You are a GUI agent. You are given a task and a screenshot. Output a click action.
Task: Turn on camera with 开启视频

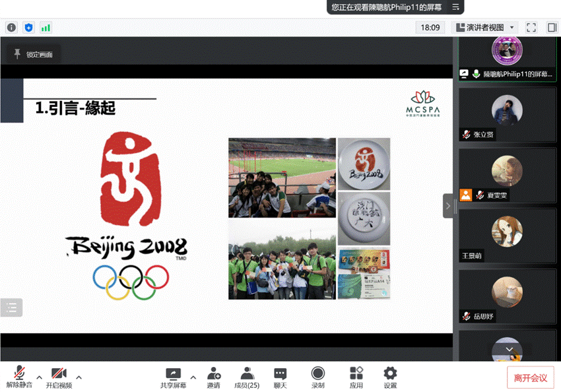[x=59, y=377]
